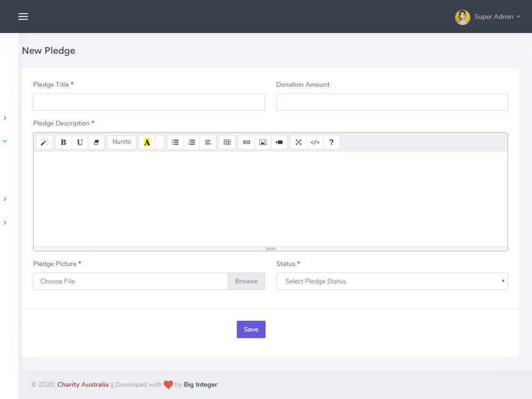The image size is (532, 399).
Task: Apply bold formatting in the description editor
Action: [x=63, y=142]
